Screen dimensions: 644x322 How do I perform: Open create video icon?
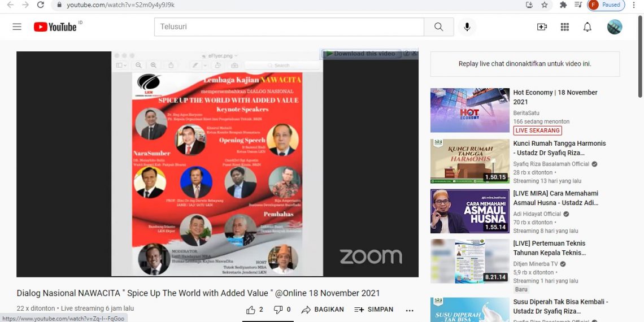[x=542, y=27]
